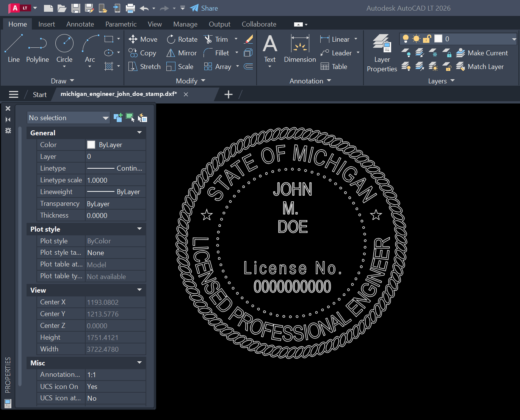Click the Annotation scale 1:1 field

[x=116, y=375]
